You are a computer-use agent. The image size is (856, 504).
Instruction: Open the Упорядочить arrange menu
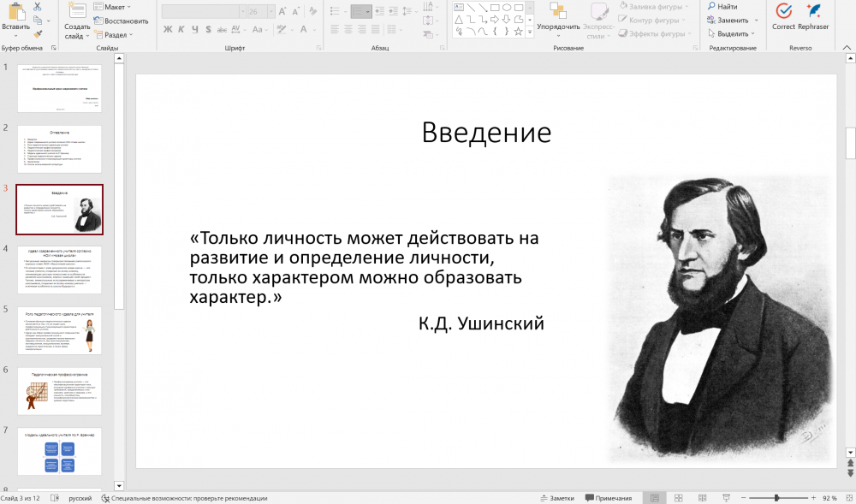[558, 27]
